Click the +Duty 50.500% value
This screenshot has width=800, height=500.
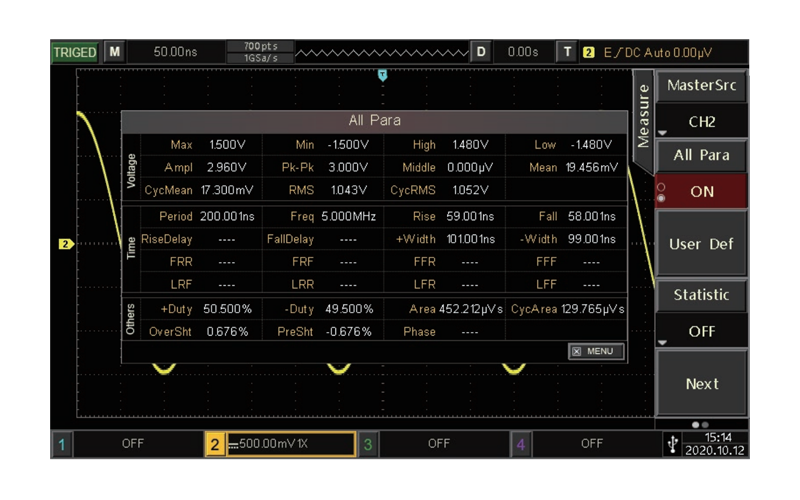click(x=227, y=309)
